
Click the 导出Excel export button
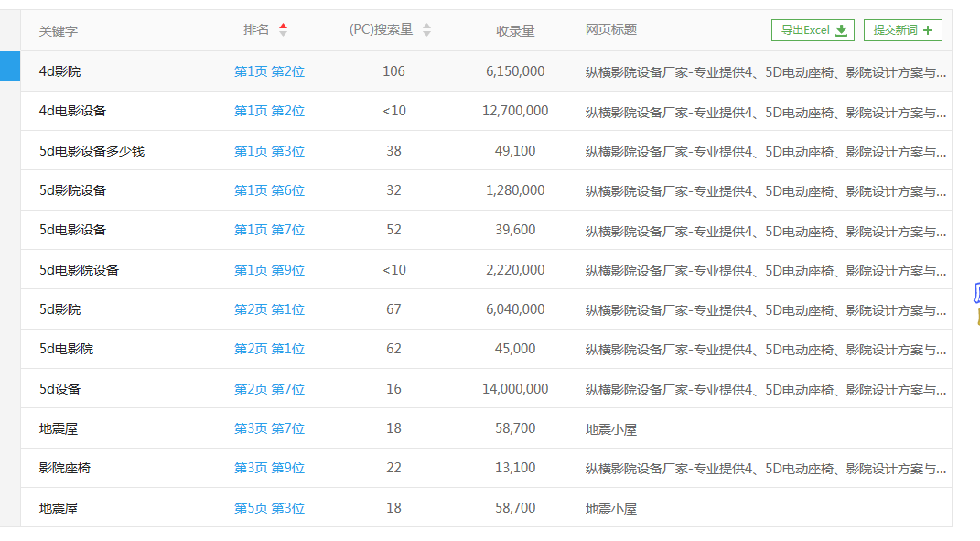point(813,30)
